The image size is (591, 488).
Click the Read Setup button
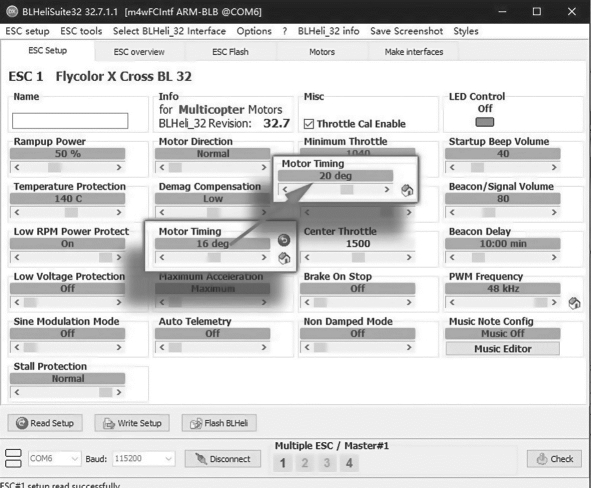click(45, 423)
